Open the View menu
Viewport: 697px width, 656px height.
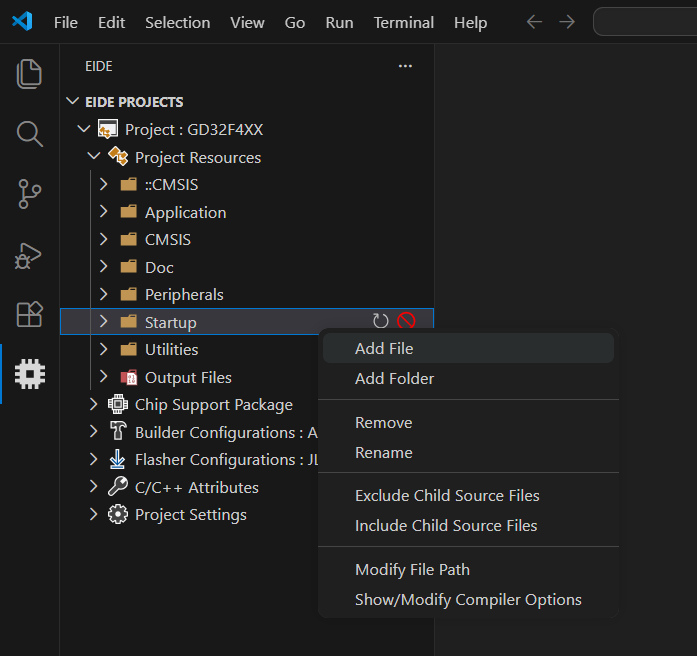click(x=247, y=22)
